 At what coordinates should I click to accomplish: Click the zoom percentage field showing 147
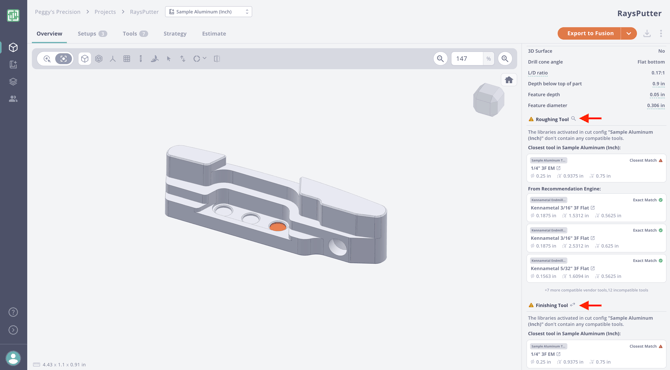click(x=468, y=59)
